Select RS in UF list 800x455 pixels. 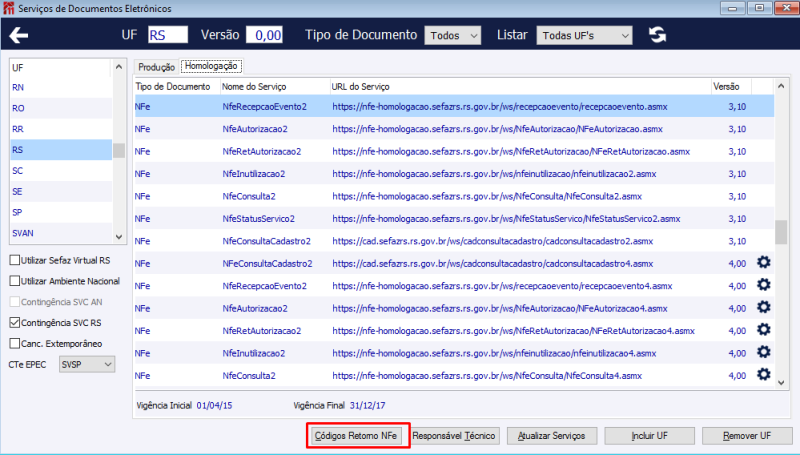61,150
